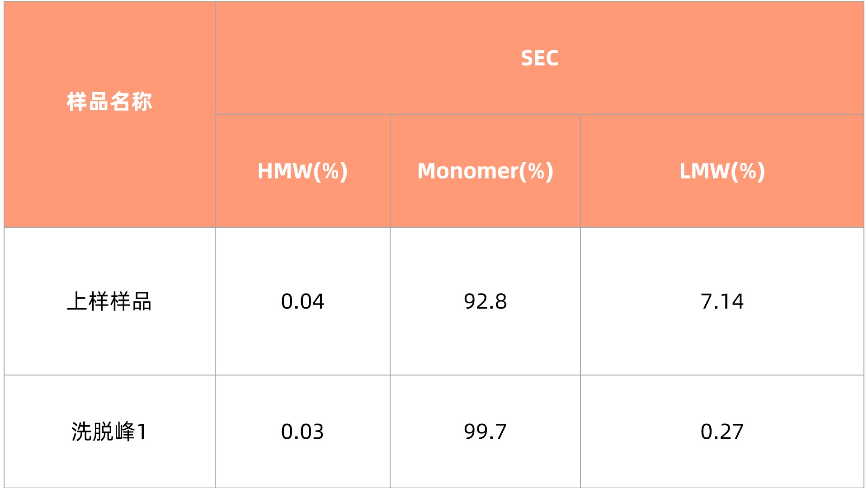This screenshot has width=868, height=488.
Task: Select the 7.14 LMW value
Action: point(722,301)
